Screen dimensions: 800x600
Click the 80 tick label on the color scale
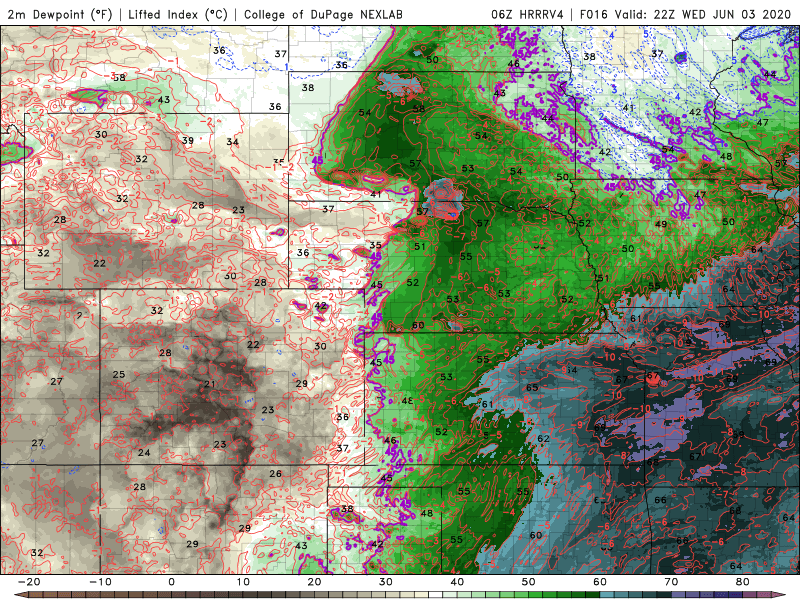(743, 582)
